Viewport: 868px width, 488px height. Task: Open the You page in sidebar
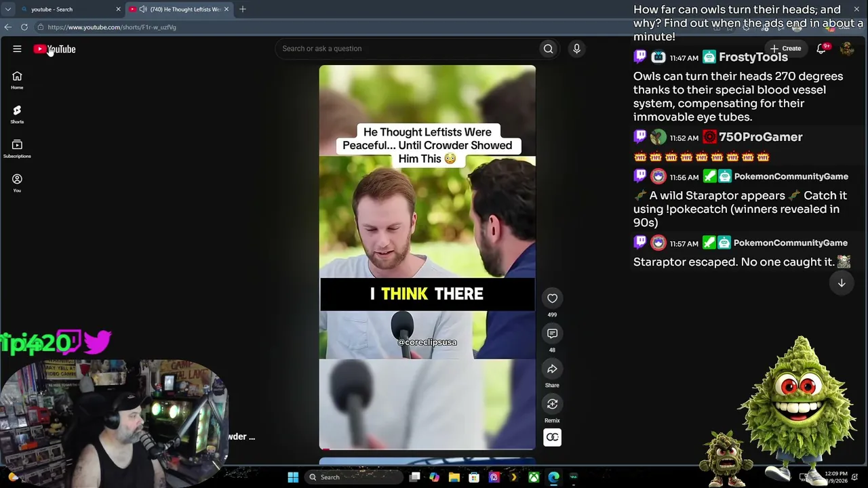17,183
